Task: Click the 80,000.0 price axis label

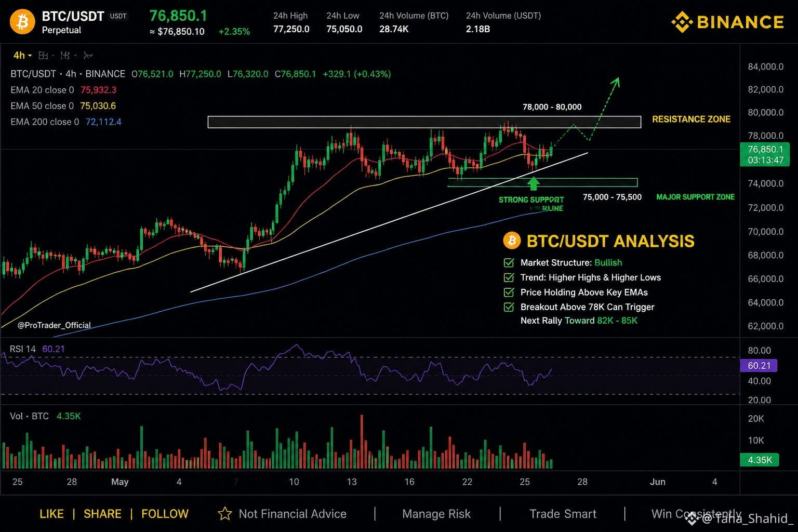Action: [x=766, y=112]
